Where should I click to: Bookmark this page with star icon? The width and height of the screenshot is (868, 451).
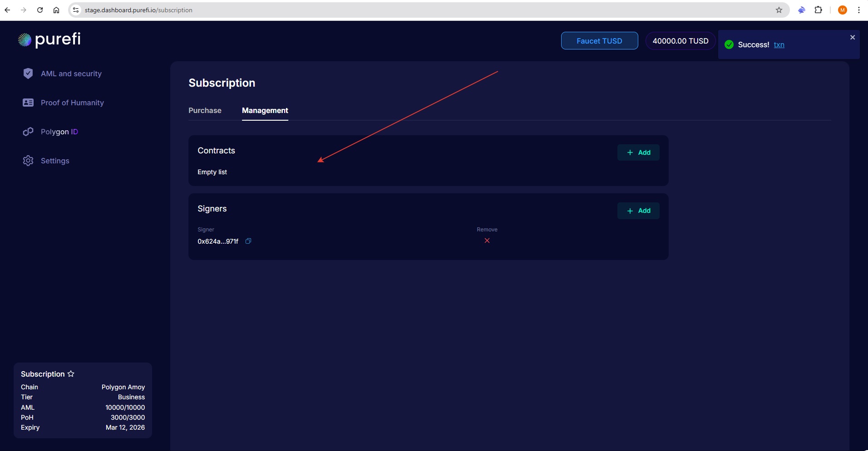(779, 10)
